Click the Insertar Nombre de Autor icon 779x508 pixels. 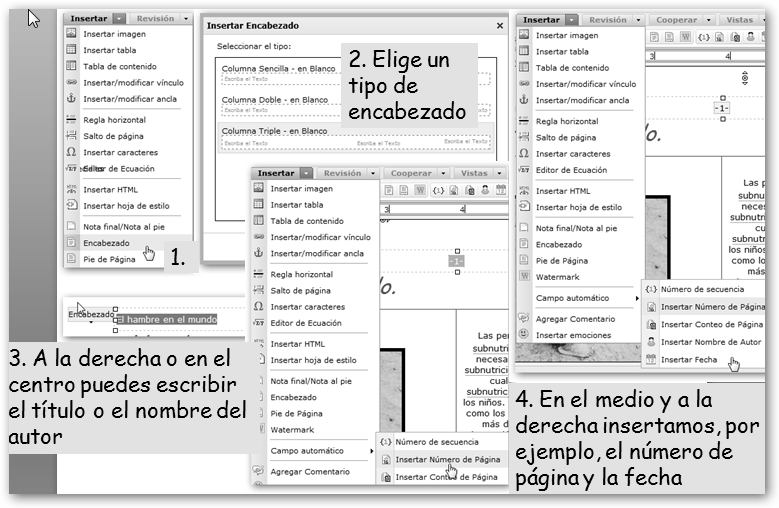tap(652, 342)
